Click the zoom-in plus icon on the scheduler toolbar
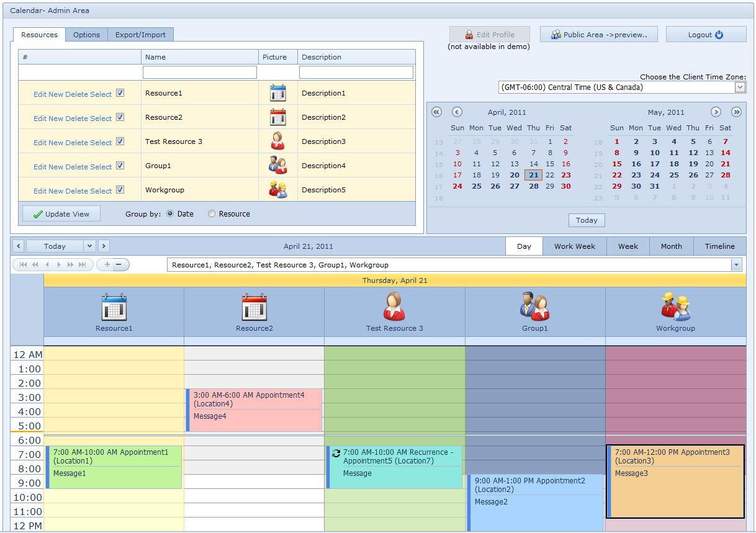 pos(107,264)
